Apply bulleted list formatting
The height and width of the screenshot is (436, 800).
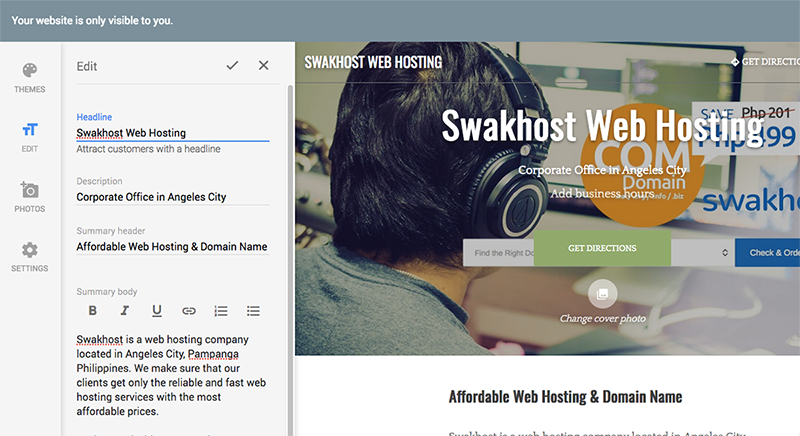(253, 311)
